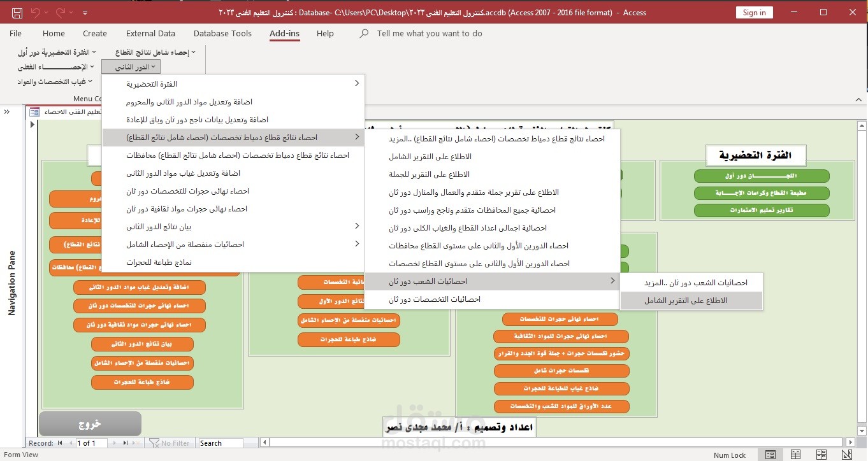Open the Customize Quick Access Toolbar dropdown
This screenshot has height=461, width=868.
(x=85, y=11)
